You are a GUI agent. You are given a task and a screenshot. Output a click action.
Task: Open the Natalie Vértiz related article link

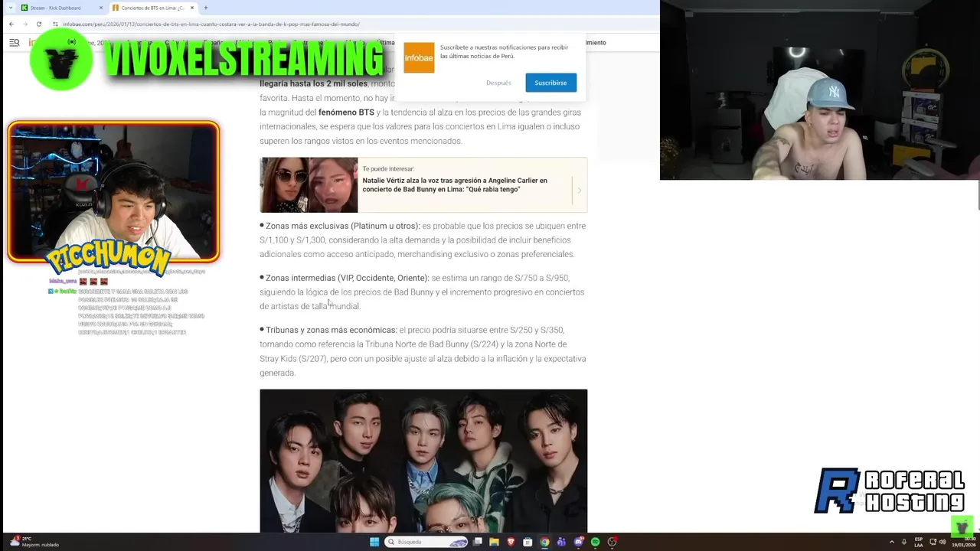[455, 184]
